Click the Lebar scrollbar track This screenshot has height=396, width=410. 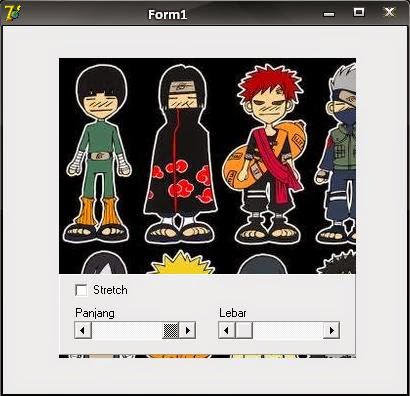[288, 330]
